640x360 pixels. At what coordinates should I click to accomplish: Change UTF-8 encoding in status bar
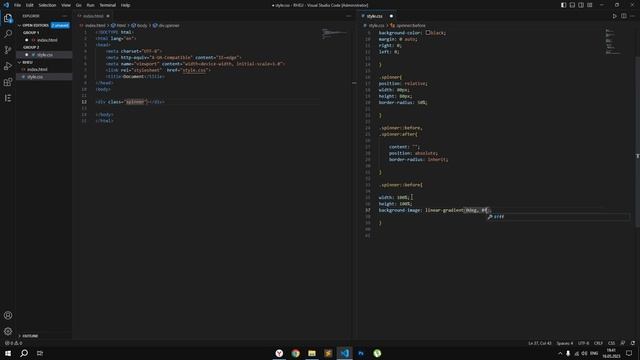(583, 343)
